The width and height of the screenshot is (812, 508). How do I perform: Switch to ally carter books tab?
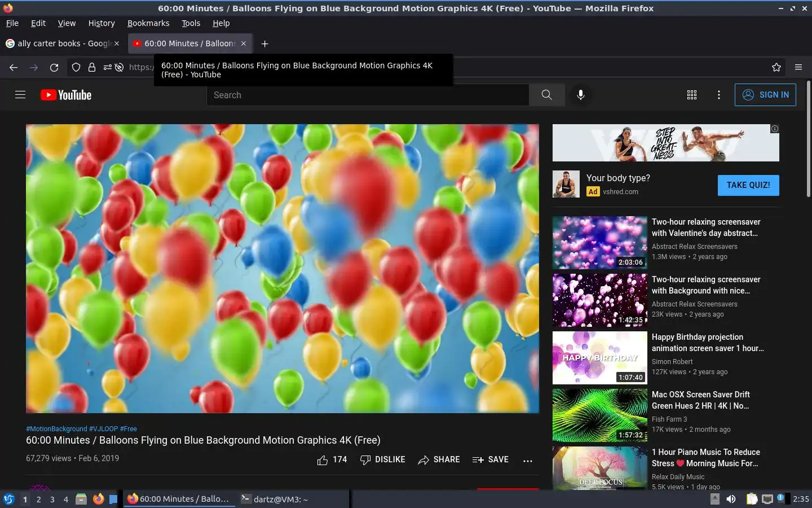63,43
